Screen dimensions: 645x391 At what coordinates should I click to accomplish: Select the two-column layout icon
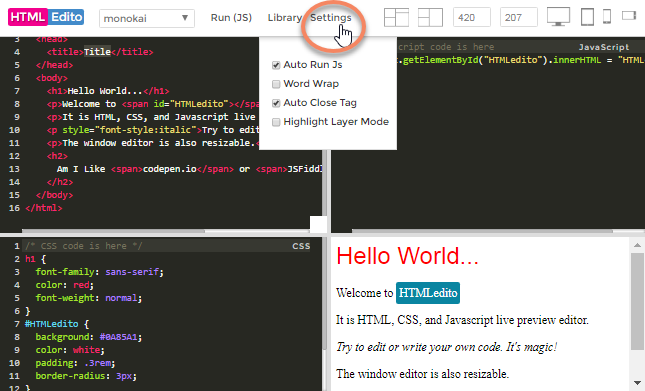point(430,18)
